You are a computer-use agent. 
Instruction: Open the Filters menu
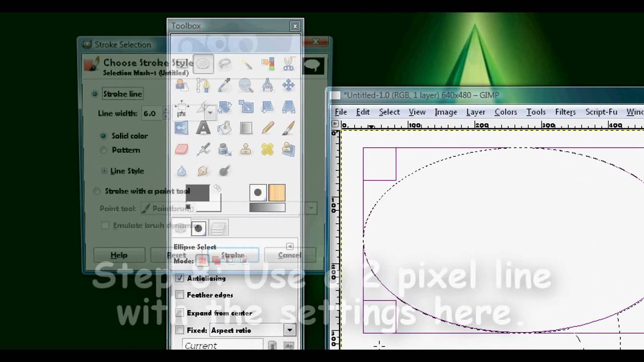[x=566, y=112]
